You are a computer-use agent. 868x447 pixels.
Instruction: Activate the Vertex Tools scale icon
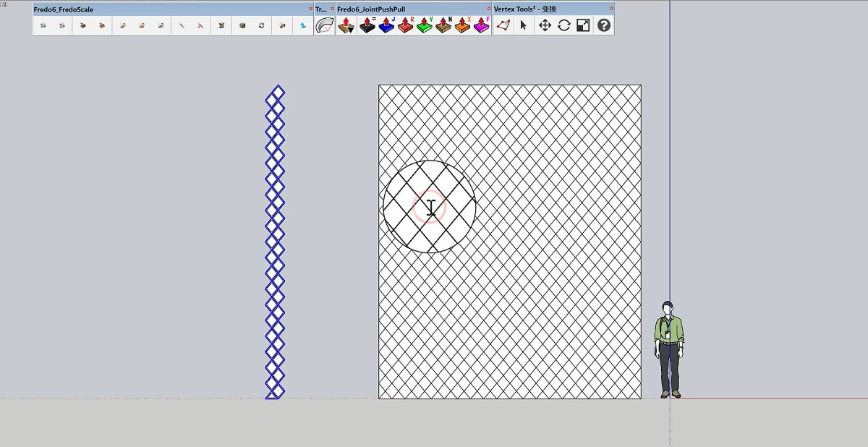pyautogui.click(x=583, y=25)
